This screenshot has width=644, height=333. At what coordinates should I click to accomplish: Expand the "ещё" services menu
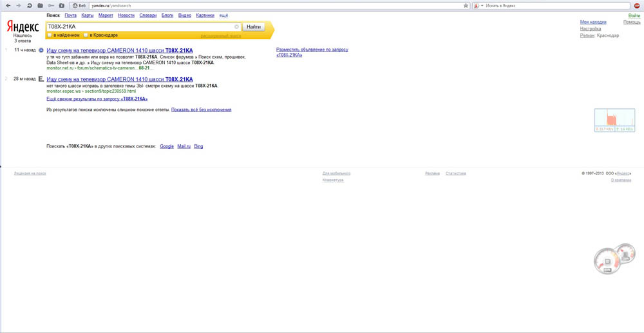(223, 15)
